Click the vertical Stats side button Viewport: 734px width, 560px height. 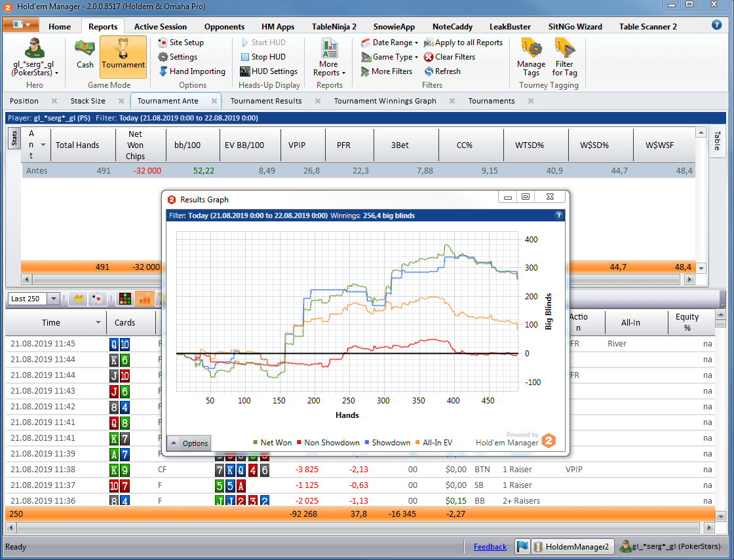[x=14, y=139]
